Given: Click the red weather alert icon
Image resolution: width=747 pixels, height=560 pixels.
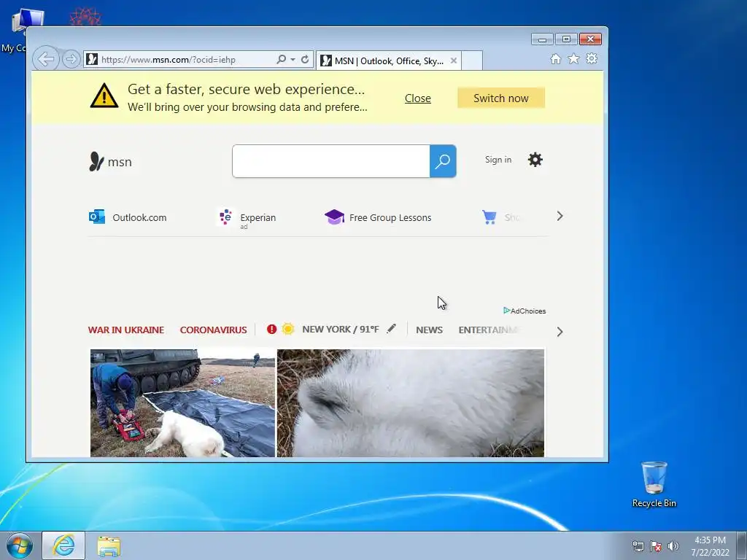Looking at the screenshot, I should [x=271, y=329].
